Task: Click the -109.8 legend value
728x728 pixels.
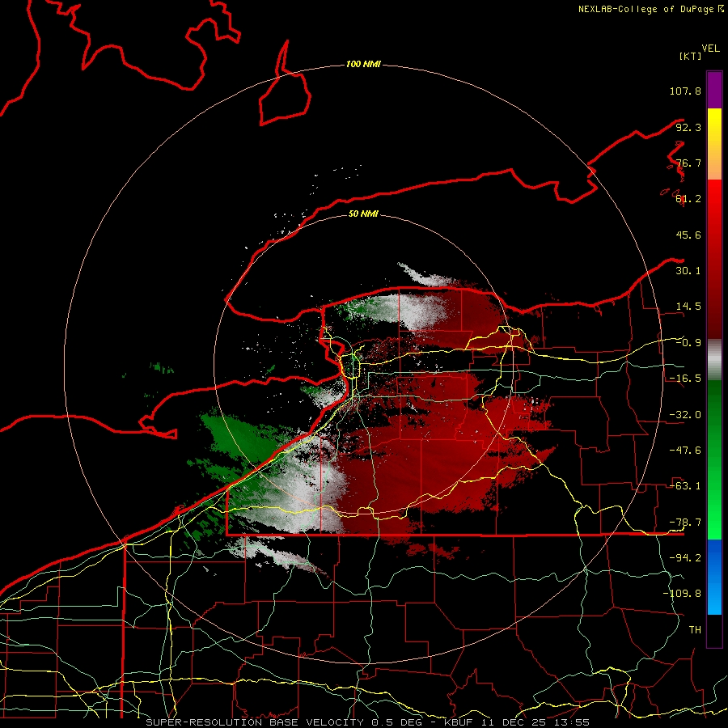Action: click(x=682, y=594)
